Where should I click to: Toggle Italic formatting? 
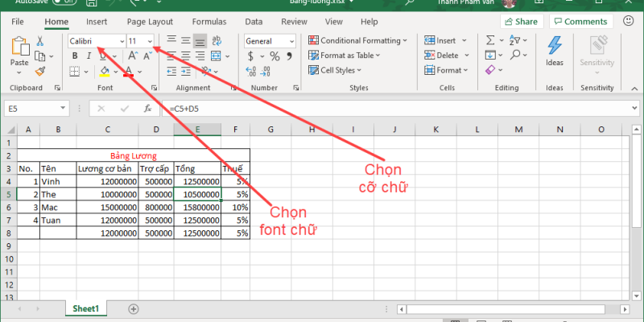point(89,56)
